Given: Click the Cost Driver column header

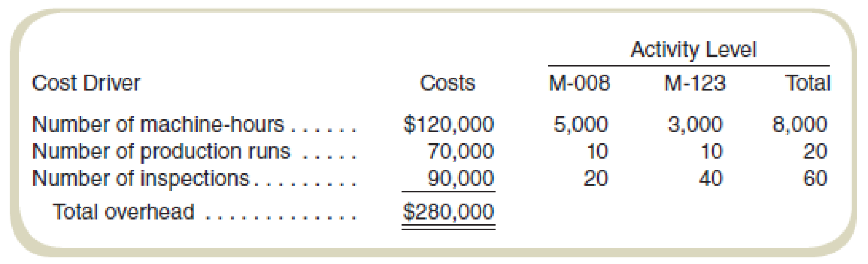Looking at the screenshot, I should pos(86,83).
